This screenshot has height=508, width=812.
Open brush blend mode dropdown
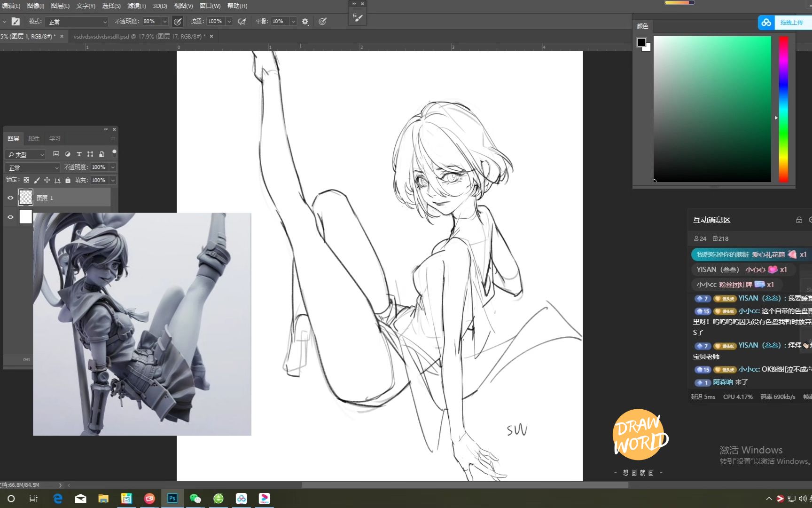(x=78, y=22)
